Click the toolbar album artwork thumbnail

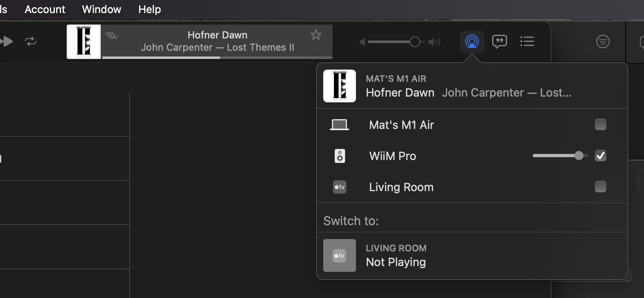point(83,42)
